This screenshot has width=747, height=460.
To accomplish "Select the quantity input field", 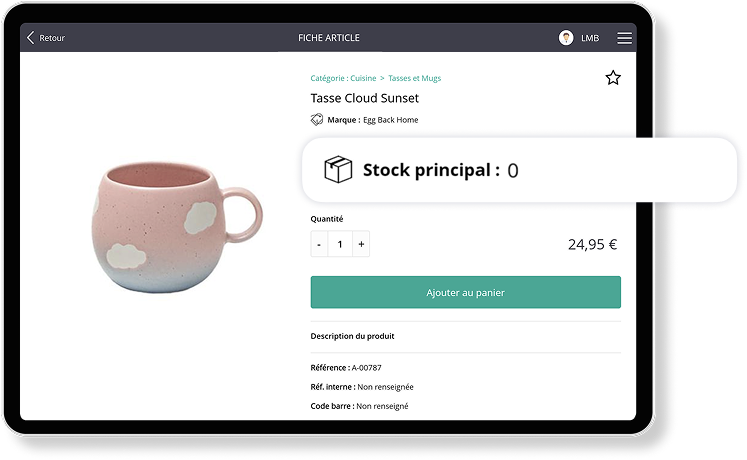I will click(340, 244).
